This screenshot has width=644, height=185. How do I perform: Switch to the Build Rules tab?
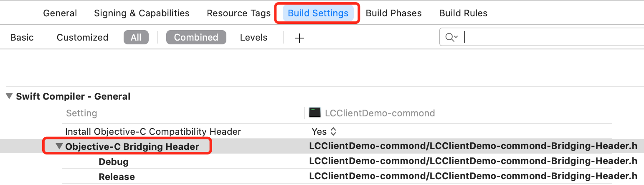[x=463, y=13]
